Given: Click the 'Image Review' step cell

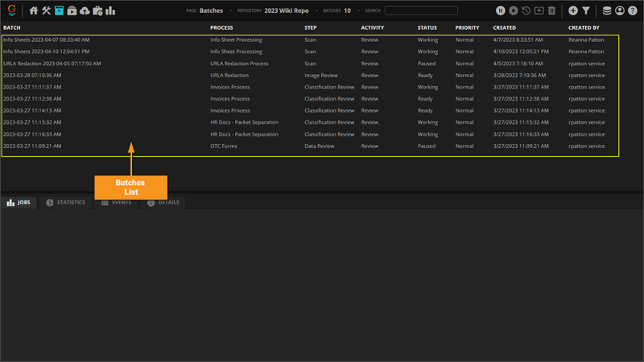Looking at the screenshot, I should pos(321,76).
